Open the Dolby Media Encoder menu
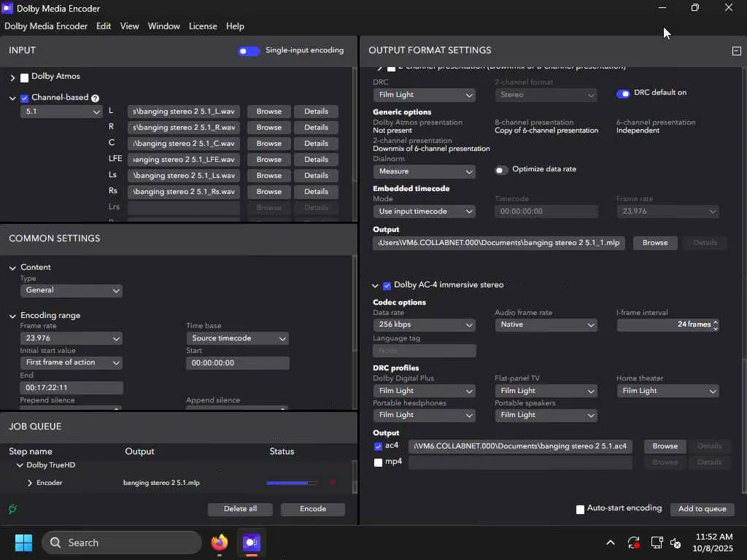The image size is (747, 560). click(x=46, y=26)
